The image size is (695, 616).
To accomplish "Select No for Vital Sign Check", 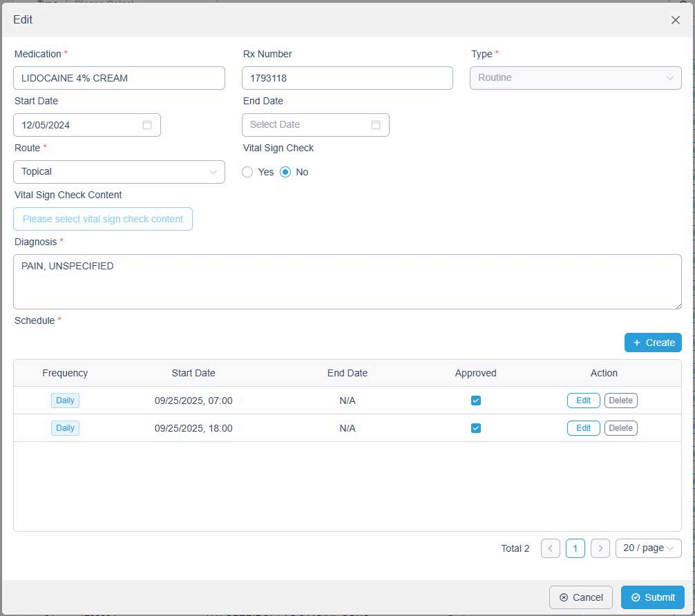I will [285, 172].
